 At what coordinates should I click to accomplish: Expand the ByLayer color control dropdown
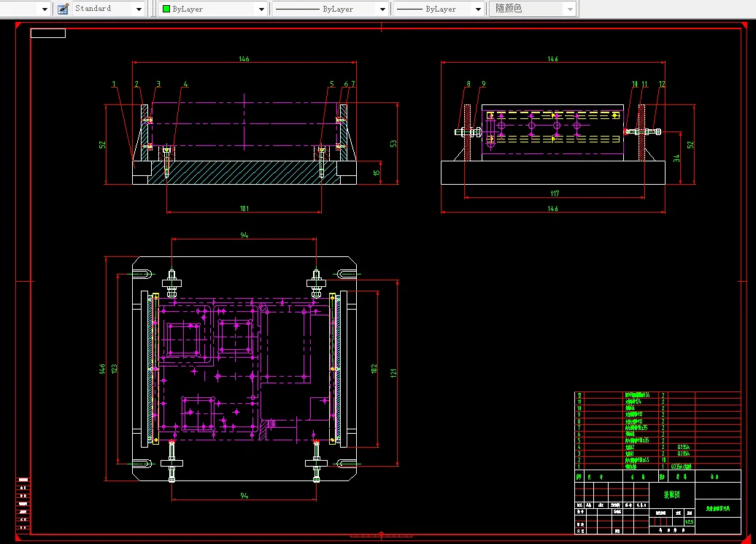point(261,9)
